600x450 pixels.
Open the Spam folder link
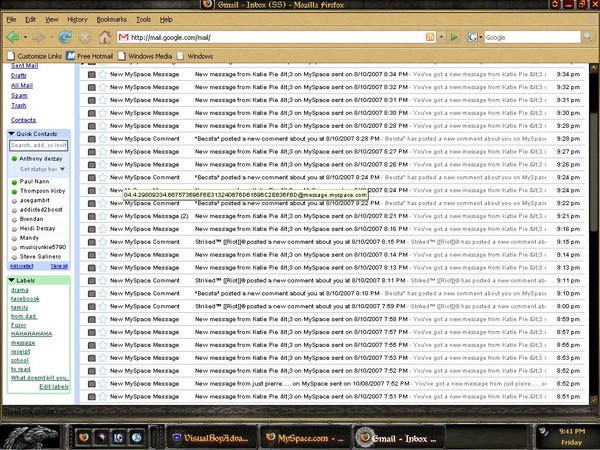pyautogui.click(x=19, y=96)
